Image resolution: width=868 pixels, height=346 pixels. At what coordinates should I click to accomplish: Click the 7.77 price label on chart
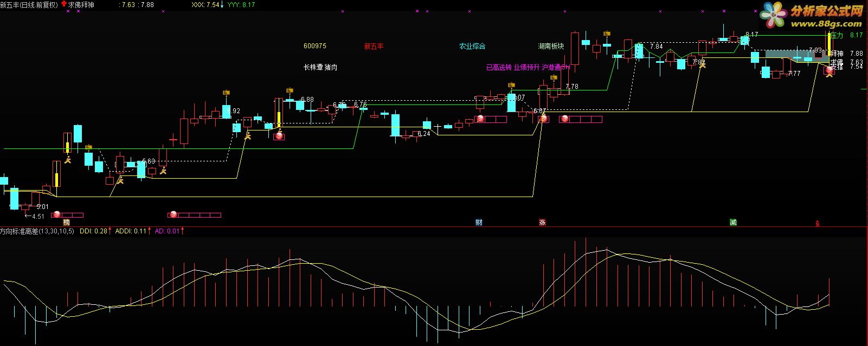[794, 73]
